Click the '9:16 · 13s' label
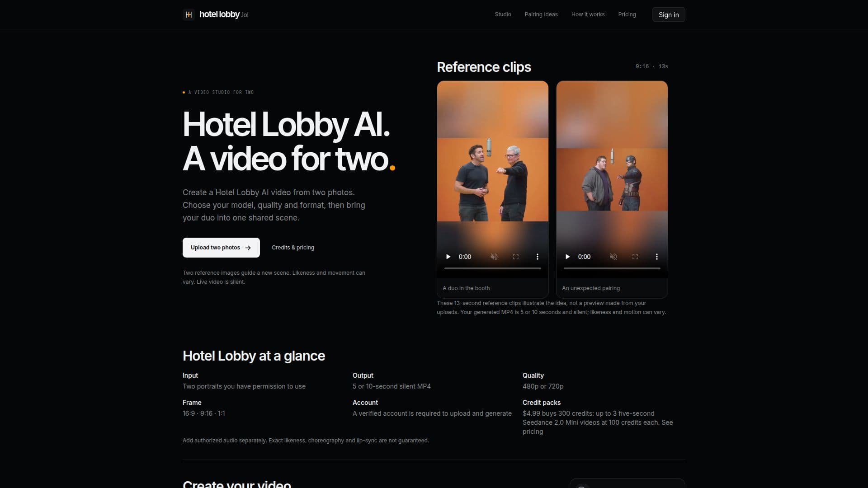The width and height of the screenshot is (868, 488). coord(652,66)
